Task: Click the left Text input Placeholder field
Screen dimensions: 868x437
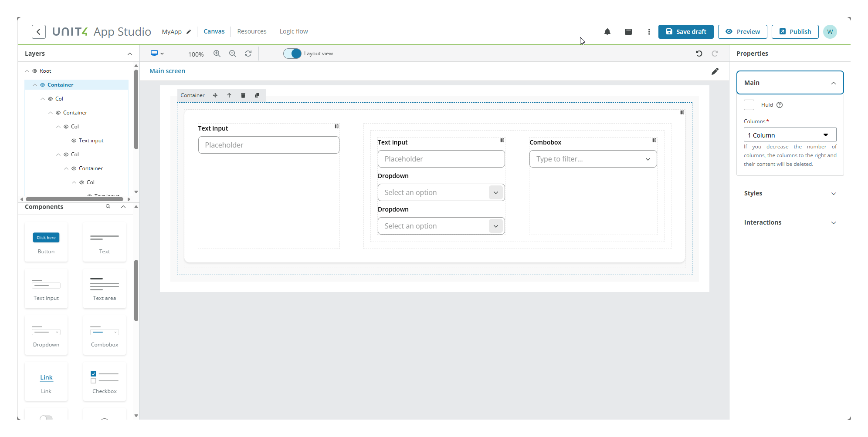Action: click(269, 145)
